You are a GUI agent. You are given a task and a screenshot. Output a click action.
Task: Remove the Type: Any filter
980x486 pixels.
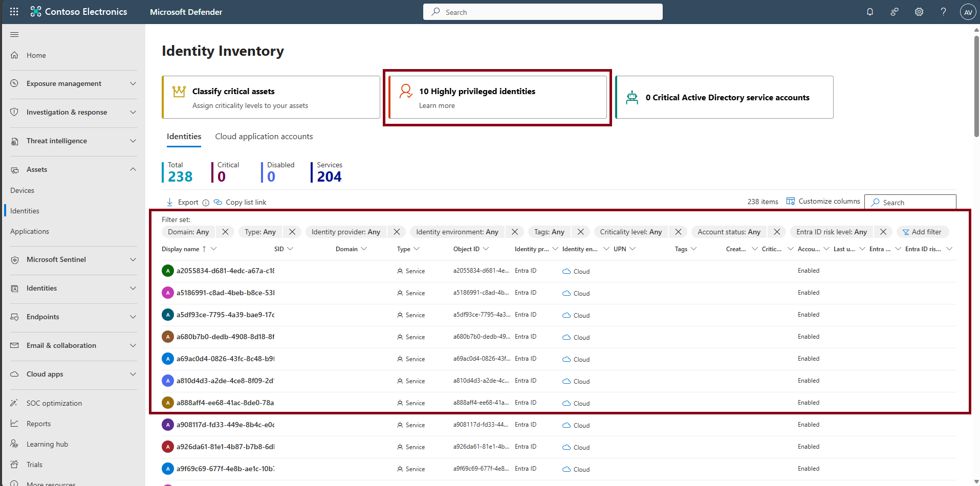click(x=292, y=232)
